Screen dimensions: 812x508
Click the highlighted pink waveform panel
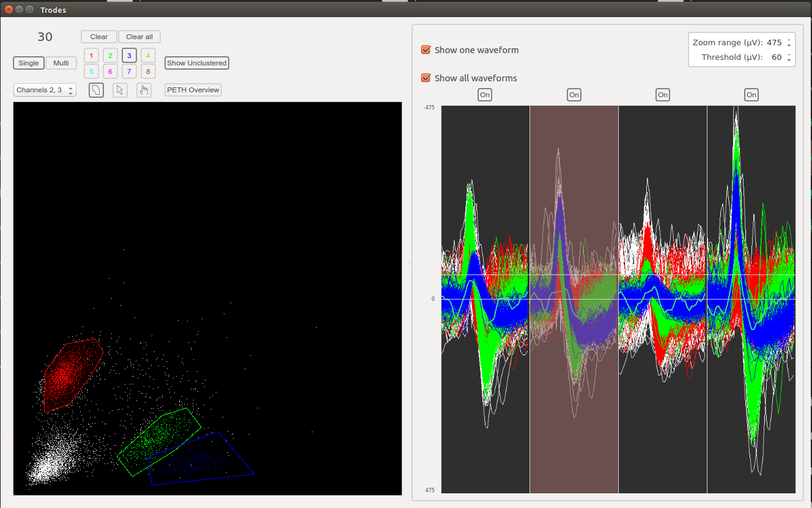[x=574, y=300]
